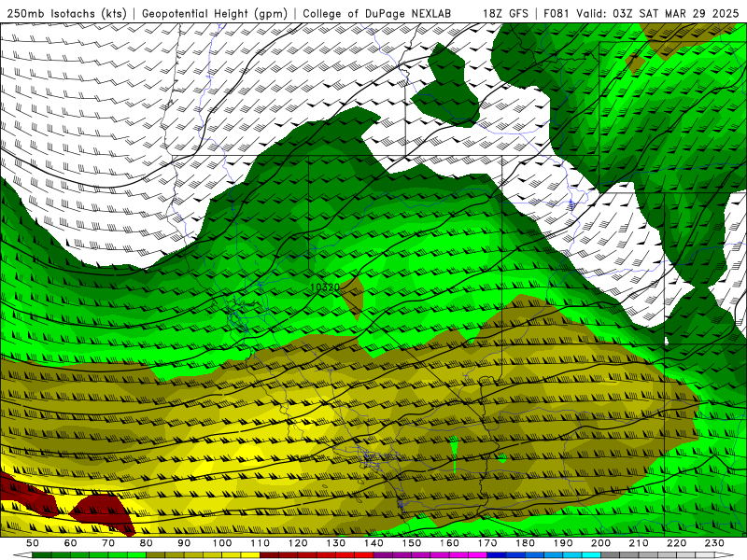Click the 'Valid: 03Z SAT MAR 29 2025' text
Image resolution: width=747 pixels, height=560 pixels.
[657, 13]
